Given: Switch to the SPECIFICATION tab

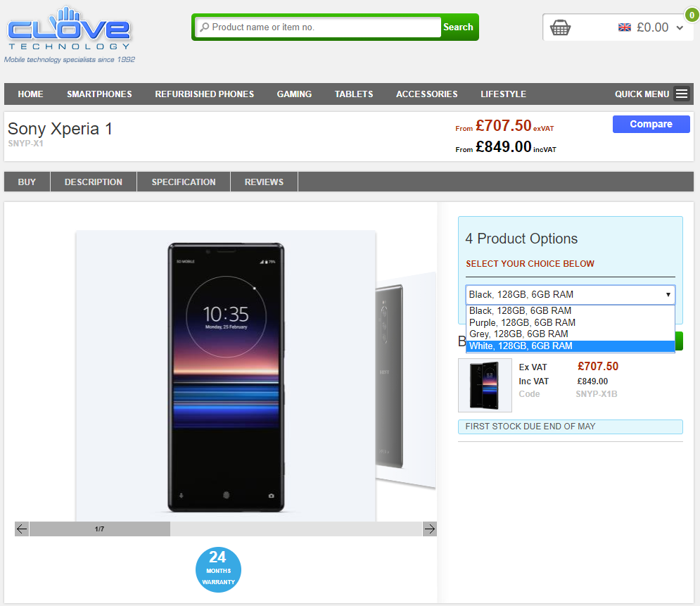Looking at the screenshot, I should point(184,182).
